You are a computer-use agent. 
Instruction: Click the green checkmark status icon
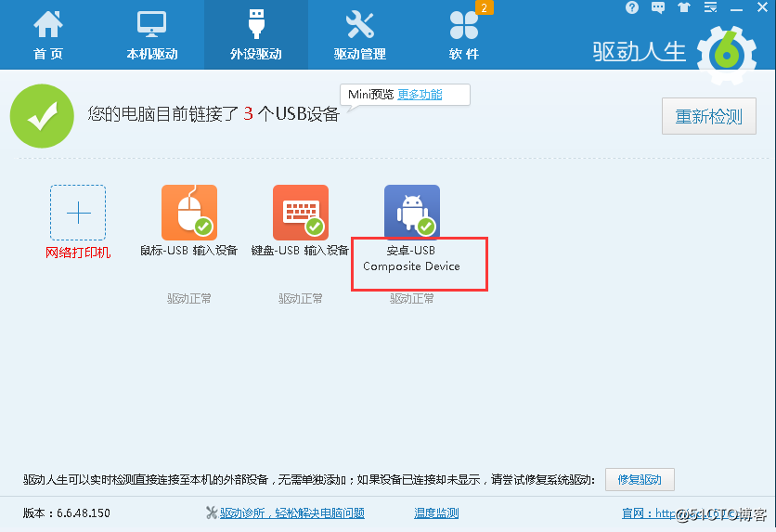[42, 116]
